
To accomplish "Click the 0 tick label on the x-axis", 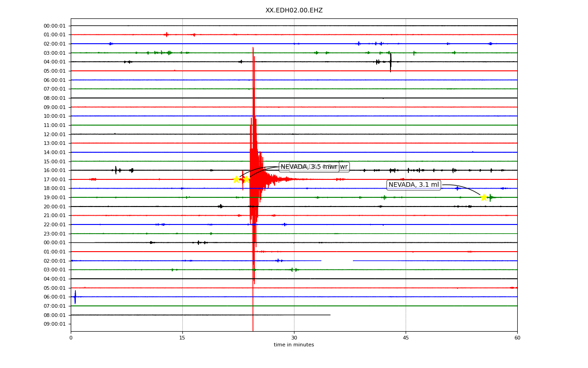I will [x=71, y=338].
